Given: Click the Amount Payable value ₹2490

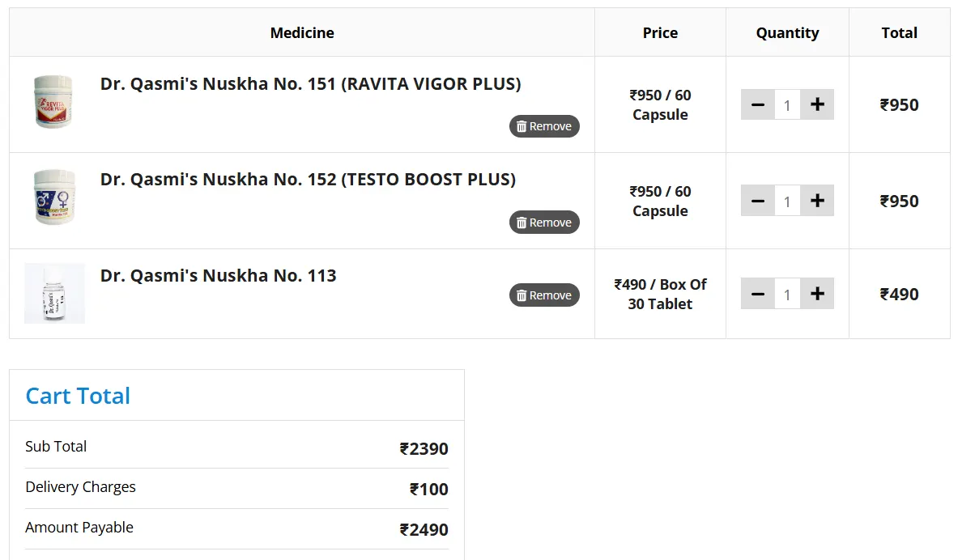Looking at the screenshot, I should 424,530.
